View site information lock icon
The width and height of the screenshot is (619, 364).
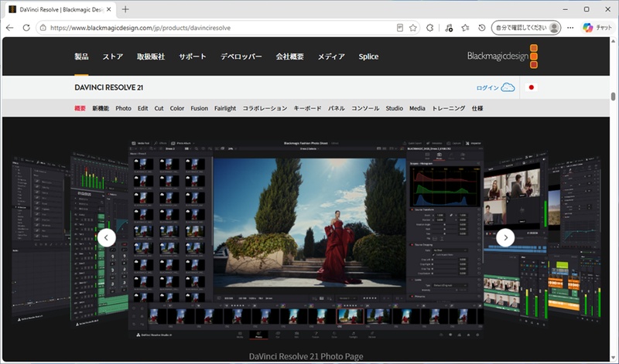pos(43,28)
